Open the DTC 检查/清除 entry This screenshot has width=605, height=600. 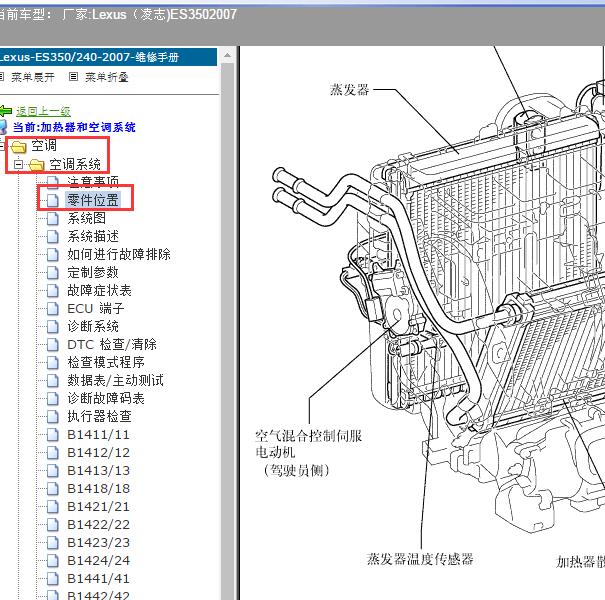(x=112, y=345)
